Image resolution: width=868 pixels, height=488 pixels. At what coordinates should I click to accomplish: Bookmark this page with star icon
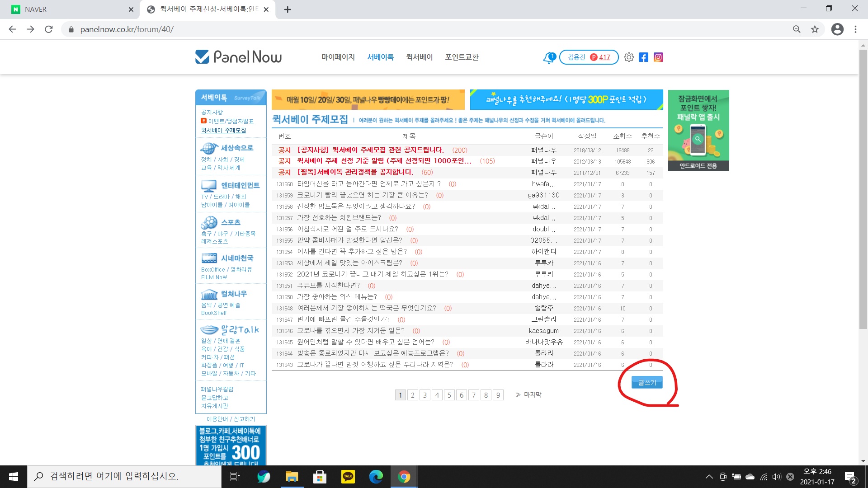[x=815, y=29]
